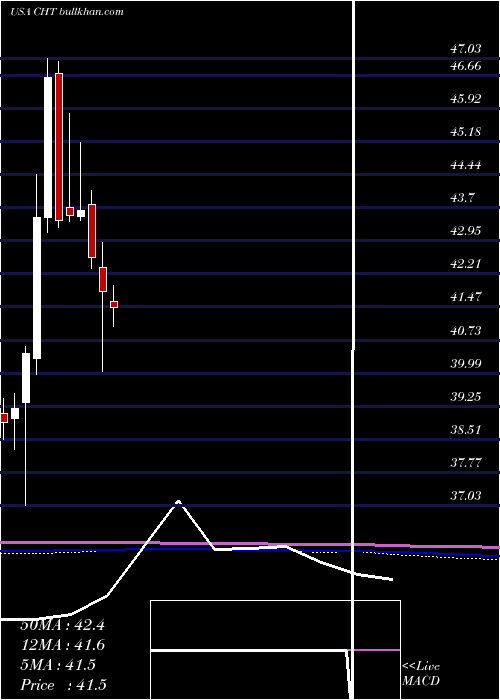Select the last small red candlestick near 41.47

pos(114,304)
